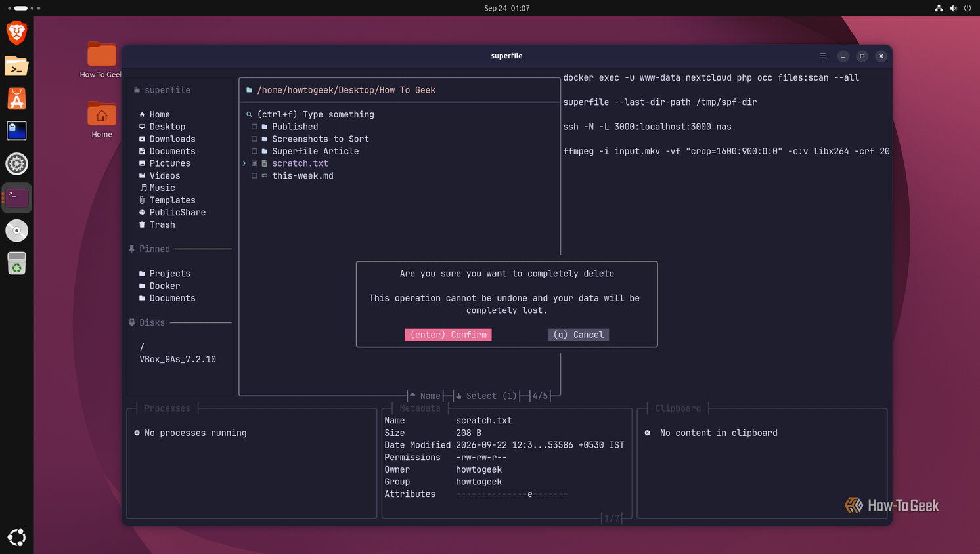Uncheck the scratch.txt selection box
Image resolution: width=980 pixels, height=554 pixels.
(254, 163)
